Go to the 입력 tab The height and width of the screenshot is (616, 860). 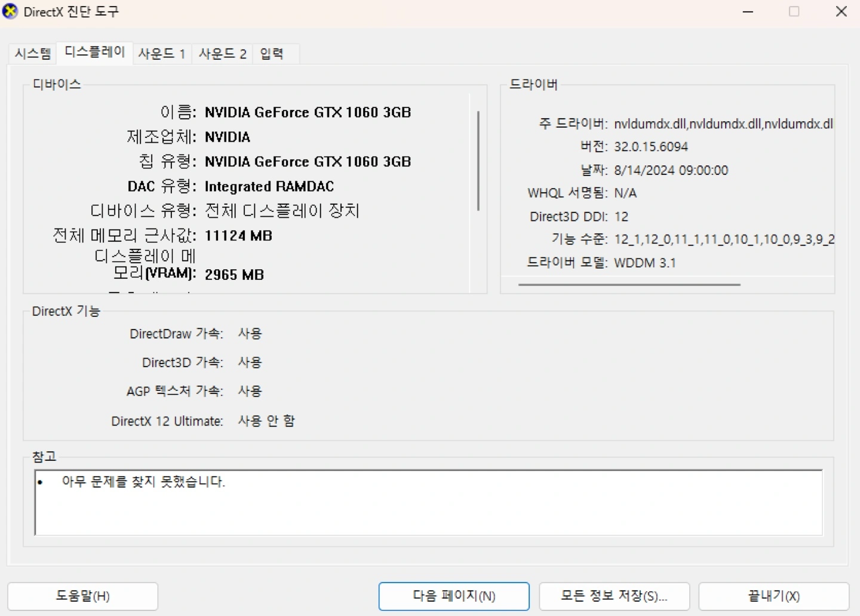pyautogui.click(x=272, y=54)
